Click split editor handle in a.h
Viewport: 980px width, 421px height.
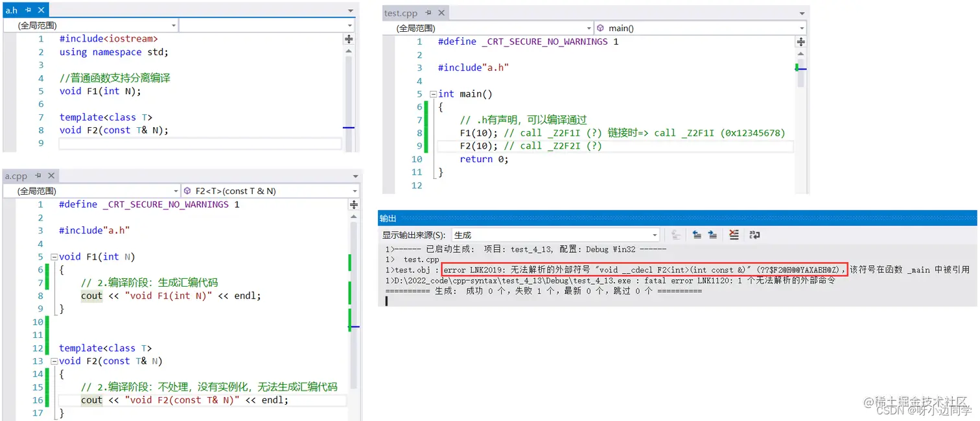point(349,39)
